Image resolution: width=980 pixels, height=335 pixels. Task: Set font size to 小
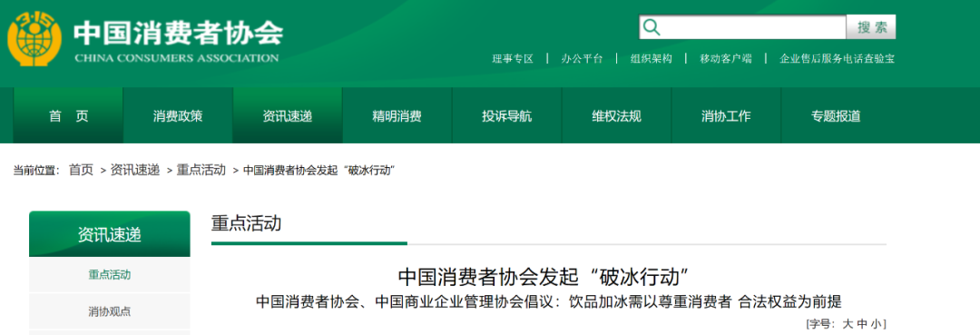coord(877,324)
